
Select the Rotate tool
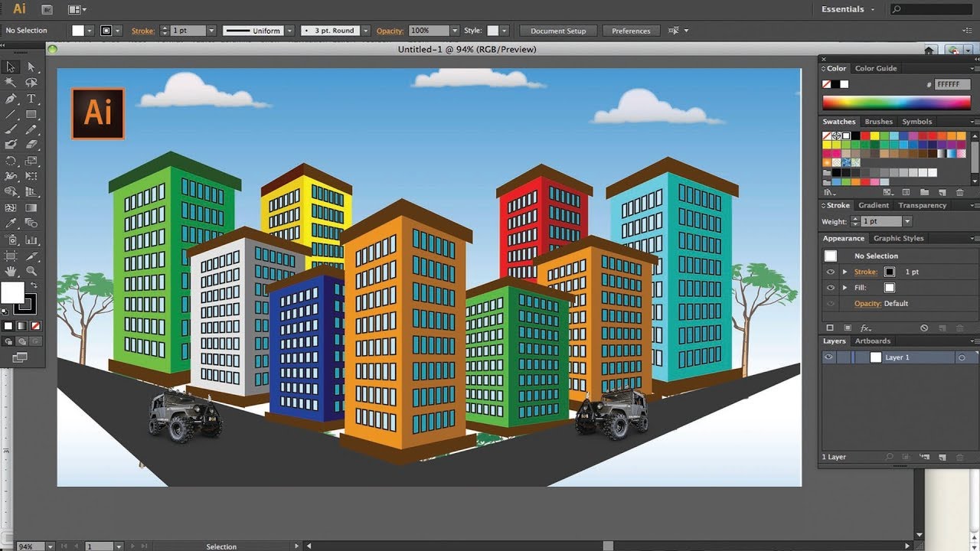11,161
